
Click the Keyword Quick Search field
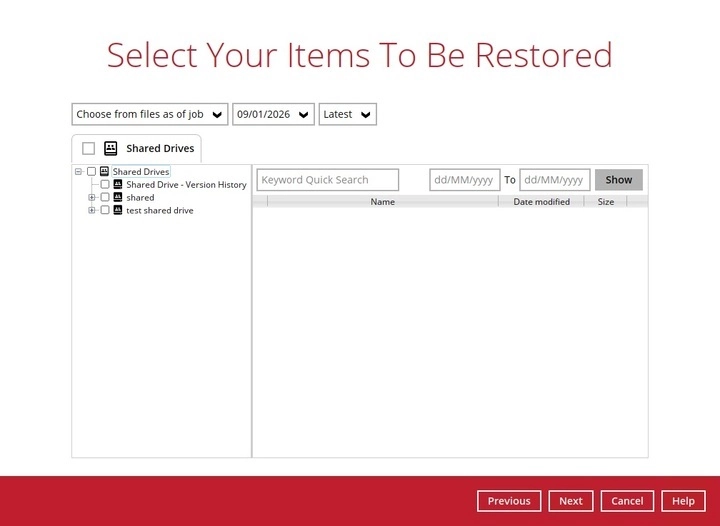coord(327,179)
